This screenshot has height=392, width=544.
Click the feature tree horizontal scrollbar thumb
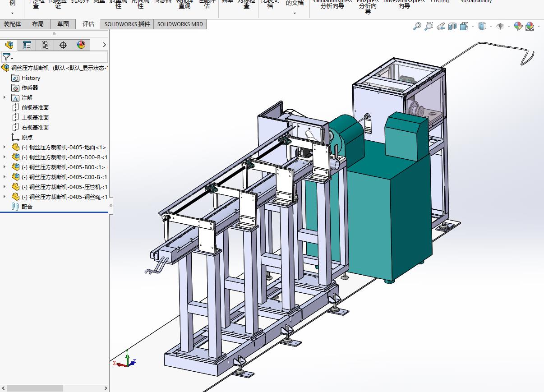(35, 388)
